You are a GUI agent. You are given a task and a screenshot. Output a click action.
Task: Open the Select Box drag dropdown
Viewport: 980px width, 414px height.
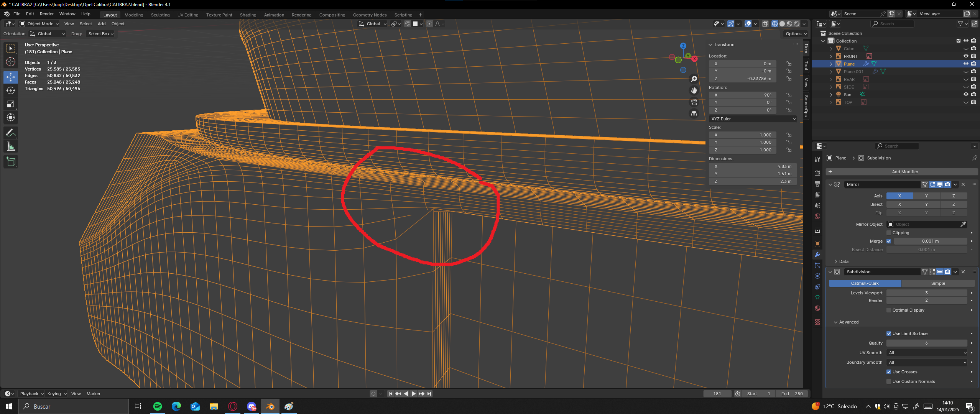100,34
